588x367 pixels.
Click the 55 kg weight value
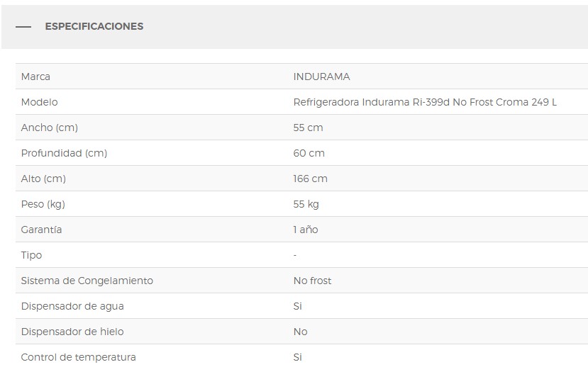[306, 204]
